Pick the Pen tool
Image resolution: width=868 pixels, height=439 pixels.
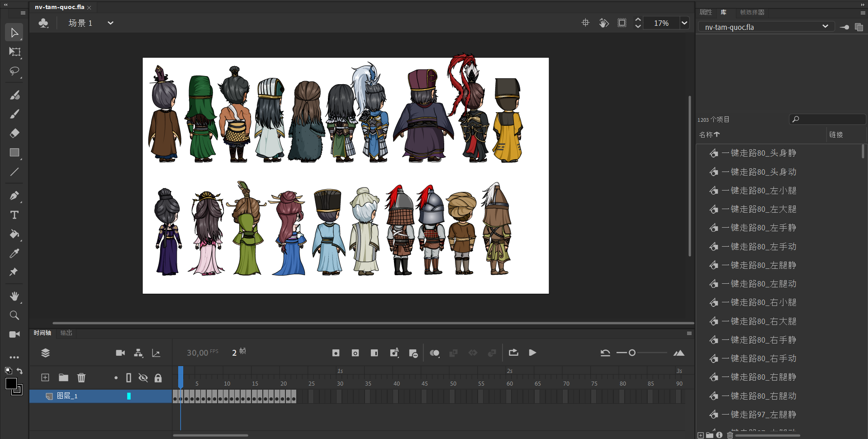pyautogui.click(x=14, y=196)
